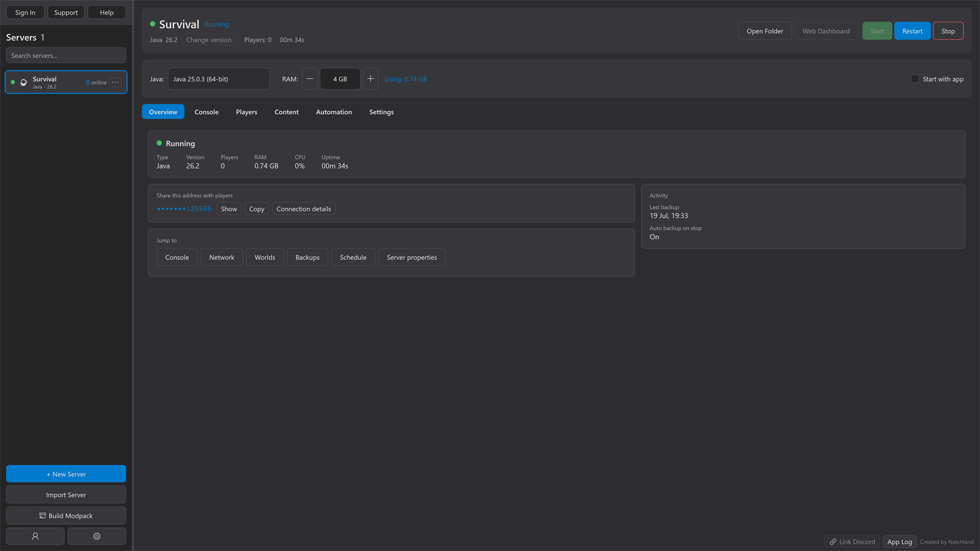
Task: Jump to Backups section
Action: click(x=307, y=257)
